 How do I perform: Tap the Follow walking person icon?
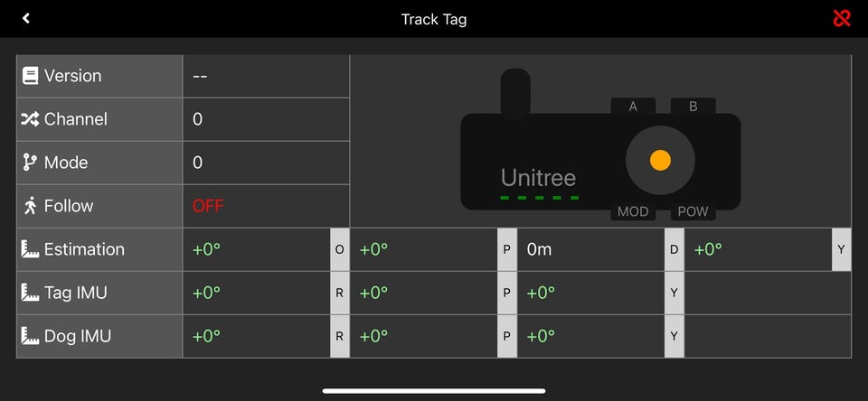point(30,206)
